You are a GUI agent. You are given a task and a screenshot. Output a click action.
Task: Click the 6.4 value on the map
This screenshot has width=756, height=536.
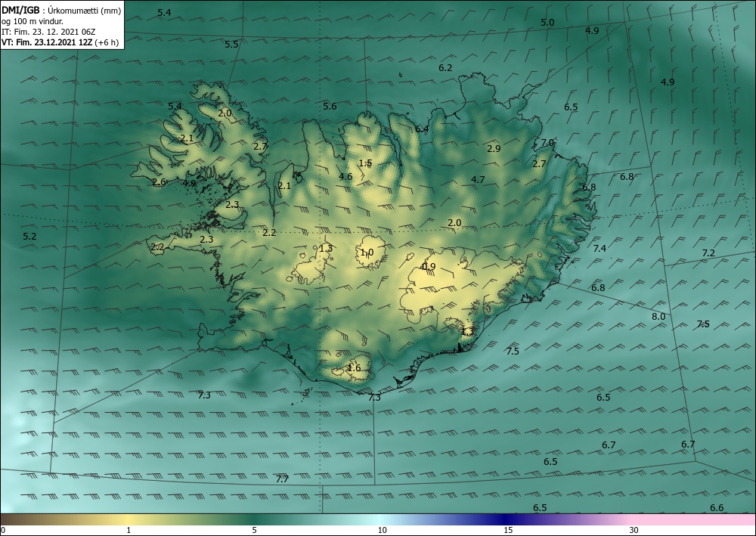click(x=422, y=129)
